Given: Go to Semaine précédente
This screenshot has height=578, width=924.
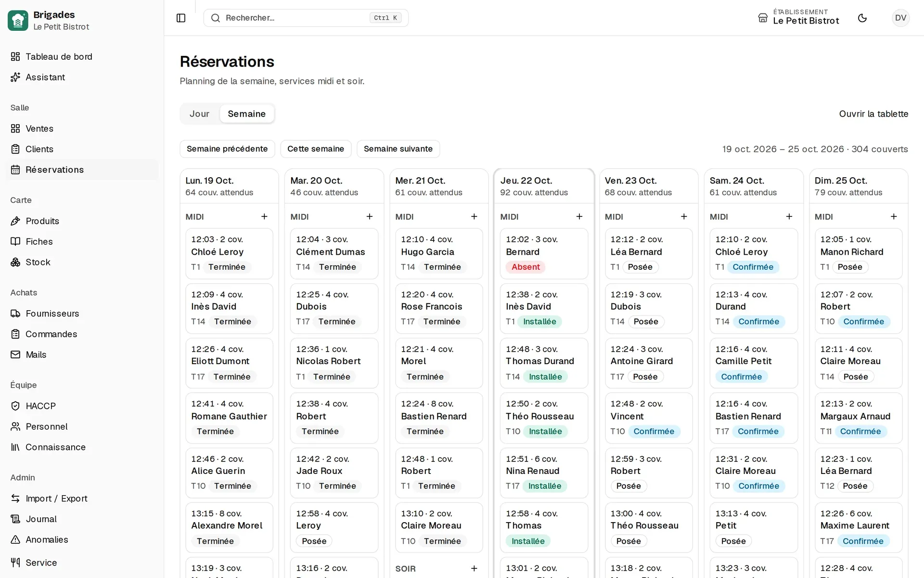Looking at the screenshot, I should pyautogui.click(x=227, y=149).
